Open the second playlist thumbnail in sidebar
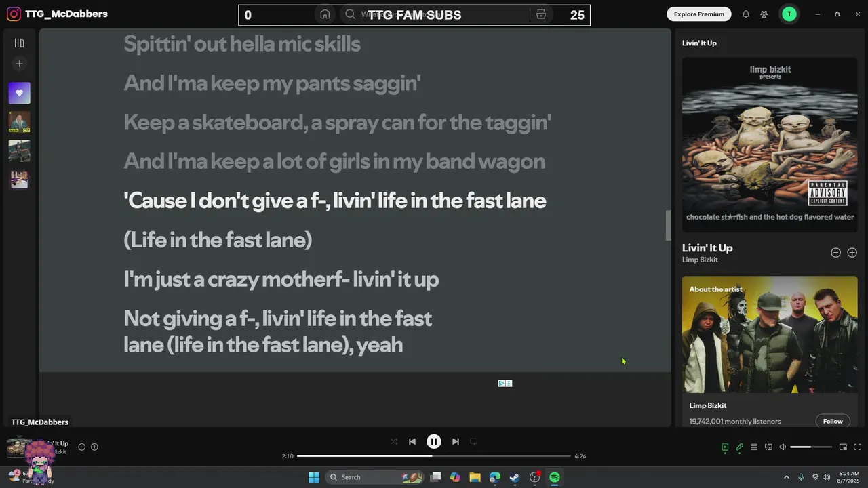 click(19, 122)
